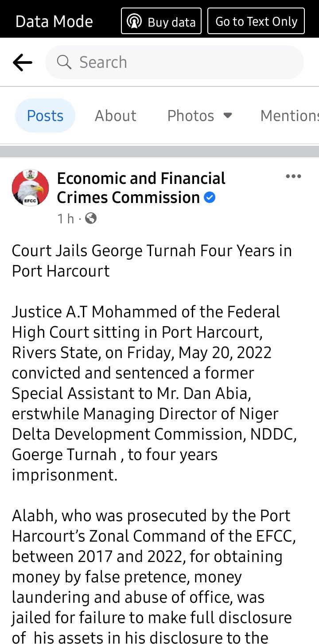Click the blue verified badge
Image resolution: width=319 pixels, height=644 pixels.
210,198
